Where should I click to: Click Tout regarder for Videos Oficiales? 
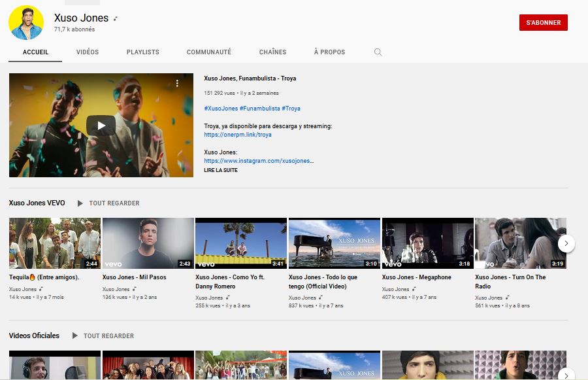108,336
